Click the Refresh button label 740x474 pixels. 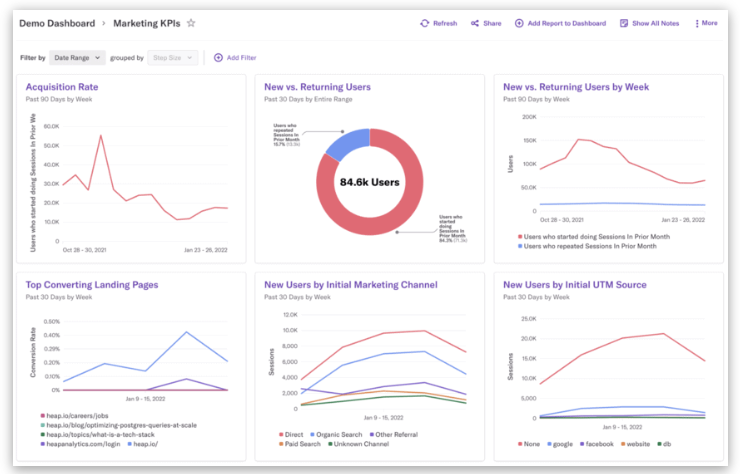(x=445, y=23)
